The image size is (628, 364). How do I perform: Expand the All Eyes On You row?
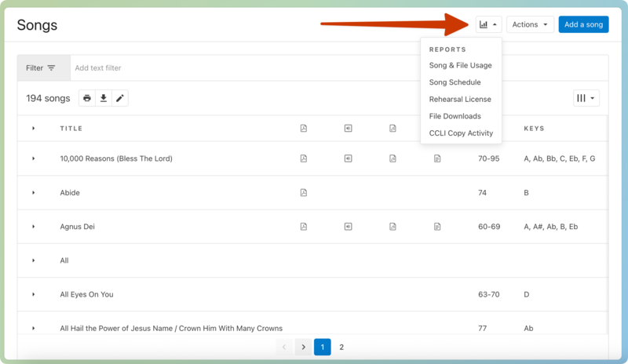pyautogui.click(x=34, y=294)
